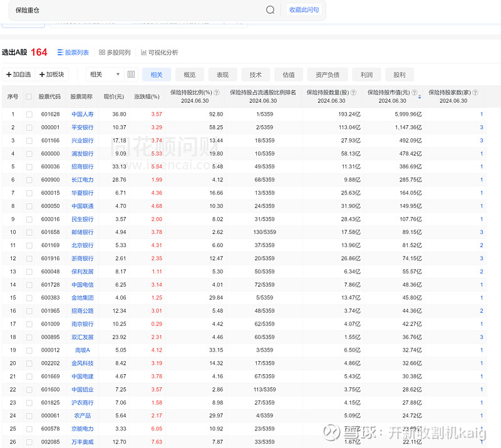This screenshot has height=448, width=501.
Task: Open the 双汇发展 stock link
Action: point(83,337)
